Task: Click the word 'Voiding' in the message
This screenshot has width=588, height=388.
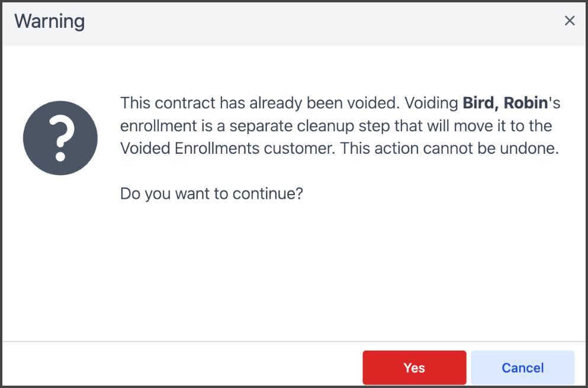Action: pyautogui.click(x=430, y=103)
